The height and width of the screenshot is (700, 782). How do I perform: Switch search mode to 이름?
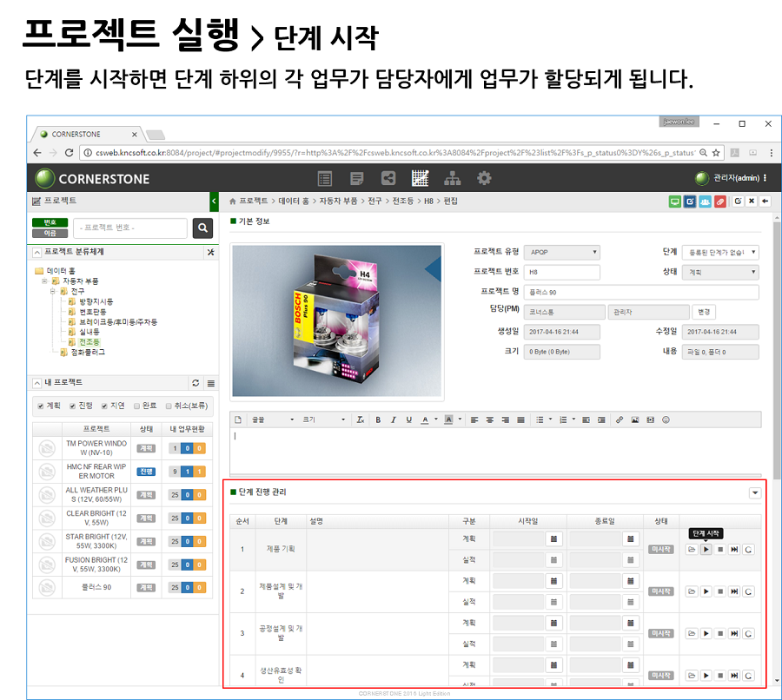[50, 234]
